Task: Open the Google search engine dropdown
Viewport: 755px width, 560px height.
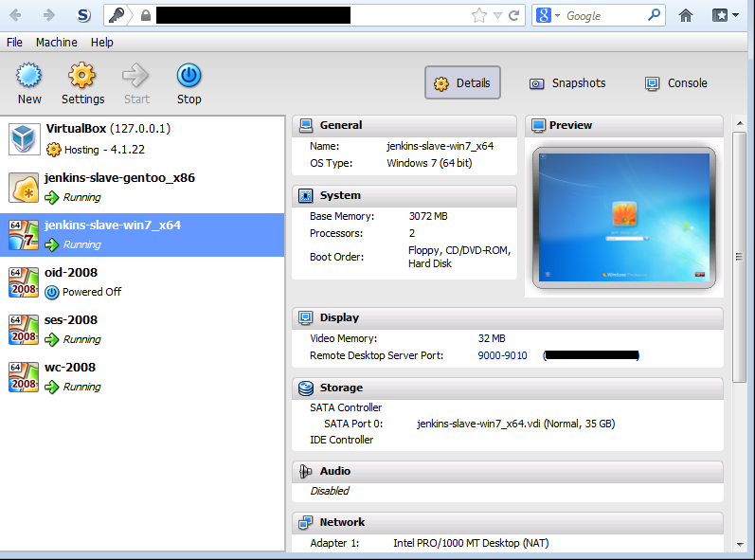Action: [x=558, y=16]
